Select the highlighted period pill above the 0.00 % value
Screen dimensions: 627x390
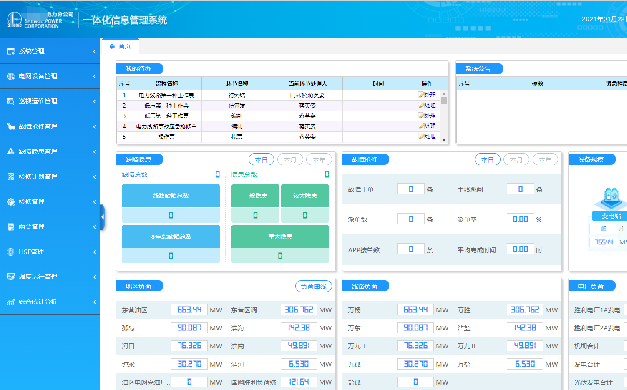coord(487,160)
